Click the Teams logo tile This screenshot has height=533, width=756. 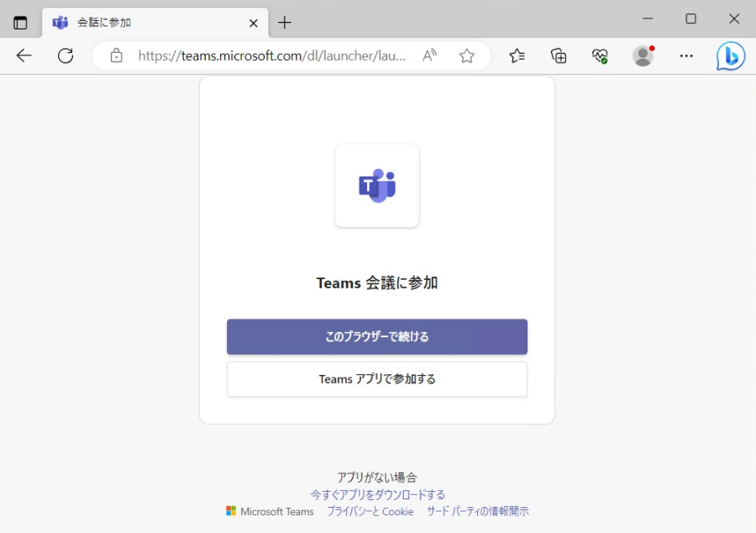point(377,185)
